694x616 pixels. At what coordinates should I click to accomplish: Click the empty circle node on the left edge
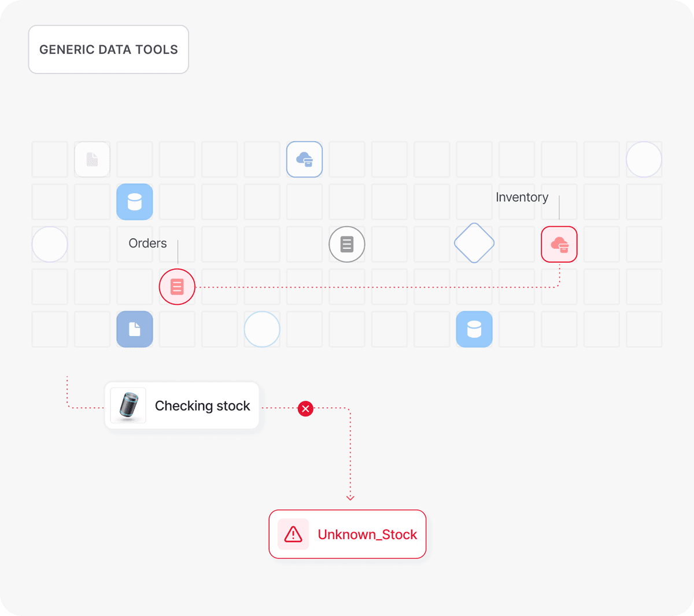pyautogui.click(x=50, y=244)
